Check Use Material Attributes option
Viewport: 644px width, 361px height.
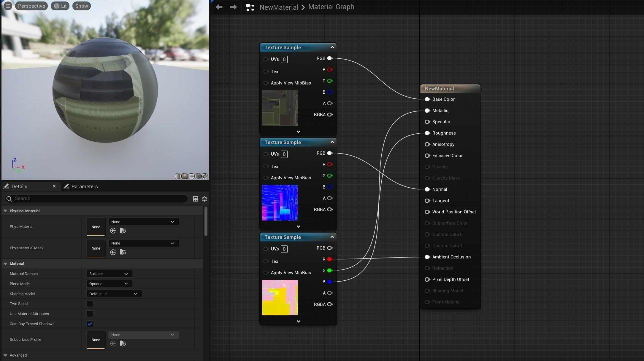click(90, 314)
